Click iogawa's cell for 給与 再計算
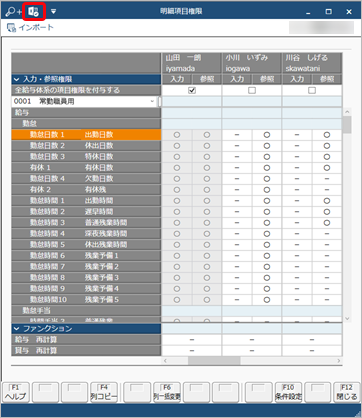 coord(252,340)
